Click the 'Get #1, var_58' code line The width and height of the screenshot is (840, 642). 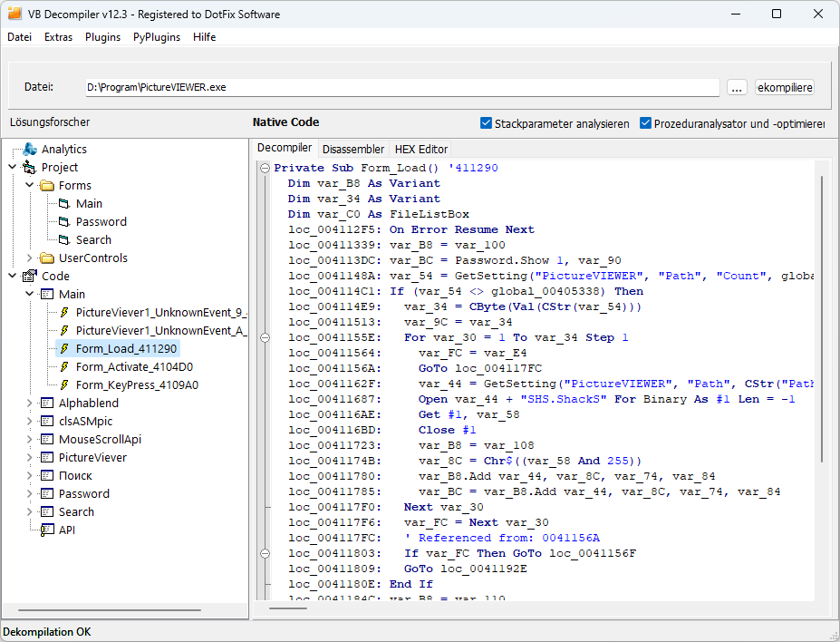click(468, 414)
